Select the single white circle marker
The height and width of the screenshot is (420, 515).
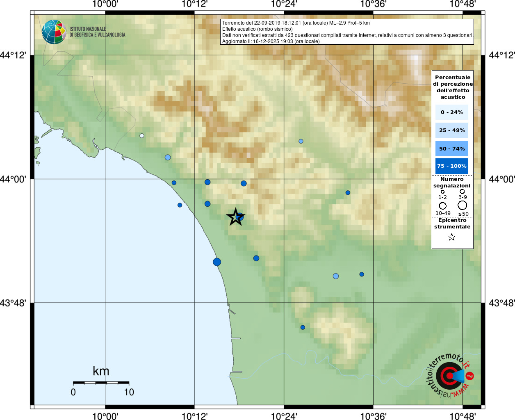point(142,136)
